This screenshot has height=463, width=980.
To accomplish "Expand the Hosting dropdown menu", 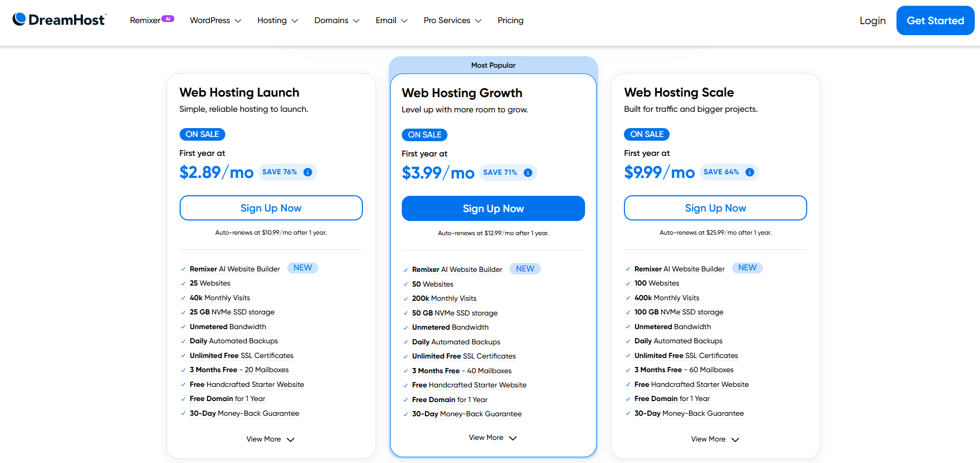I will [x=277, y=20].
